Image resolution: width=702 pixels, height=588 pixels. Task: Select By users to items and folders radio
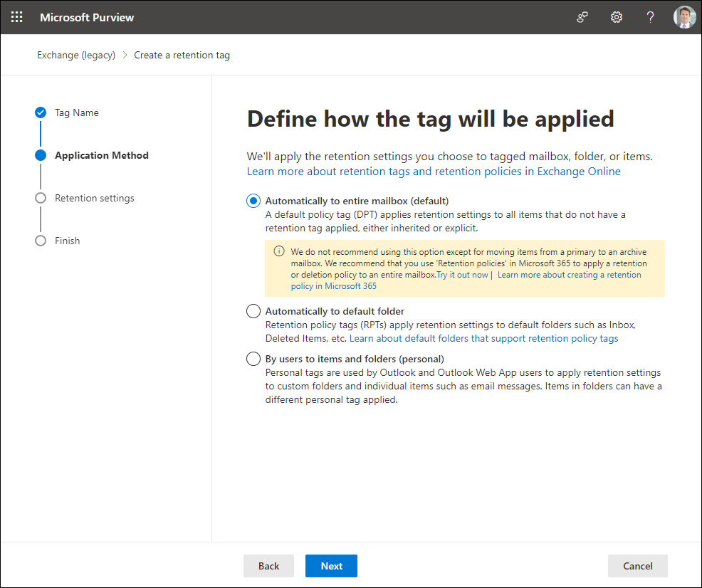coord(253,359)
